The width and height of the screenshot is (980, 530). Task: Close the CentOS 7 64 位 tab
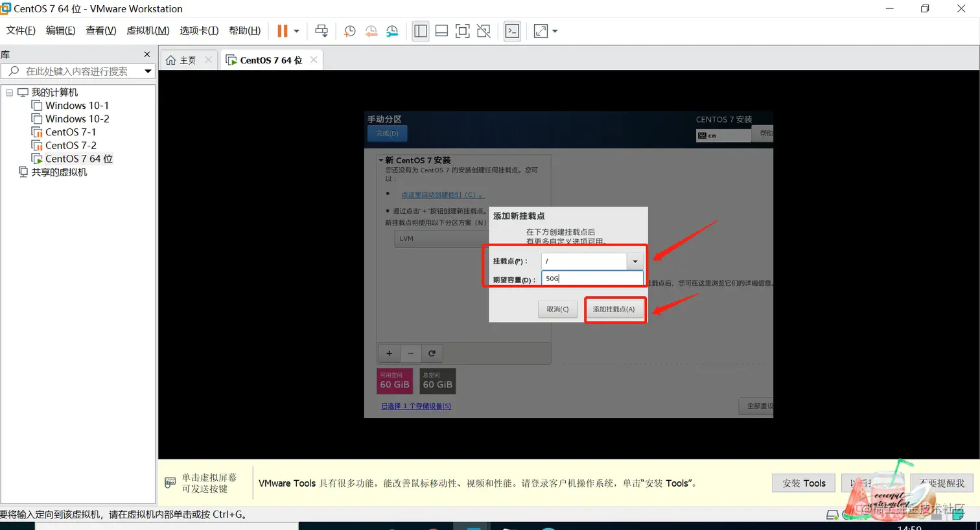(x=314, y=60)
